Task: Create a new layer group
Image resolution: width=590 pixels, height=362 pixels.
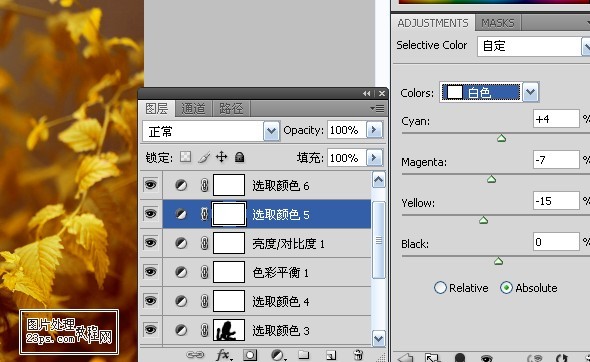Action: (x=304, y=354)
